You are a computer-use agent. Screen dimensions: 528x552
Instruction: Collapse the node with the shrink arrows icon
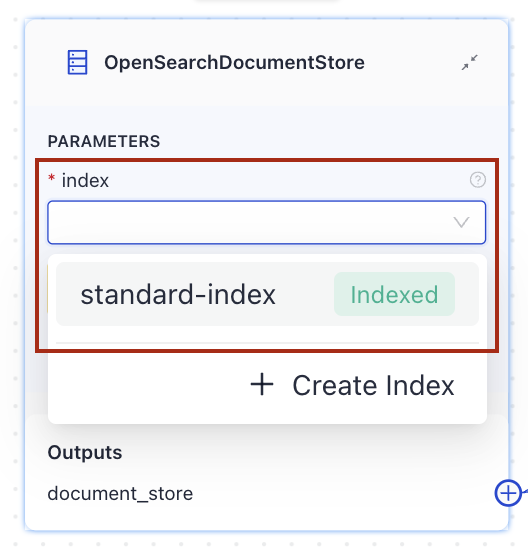[x=470, y=63]
